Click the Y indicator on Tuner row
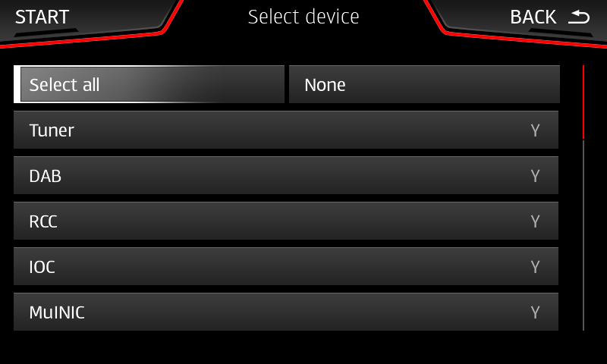 [535, 130]
